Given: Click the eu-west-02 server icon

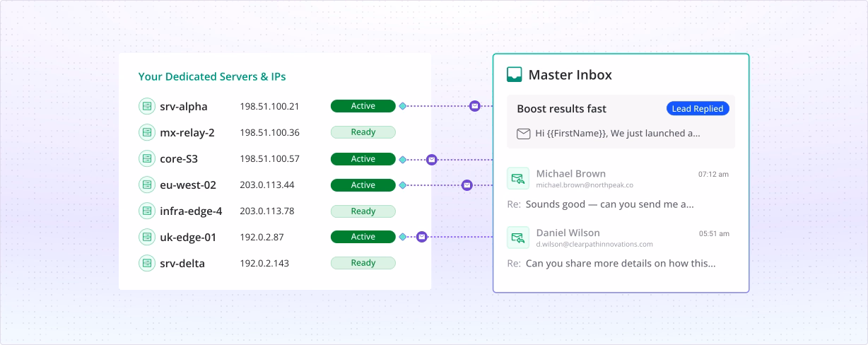Looking at the screenshot, I should pyautogui.click(x=146, y=185).
